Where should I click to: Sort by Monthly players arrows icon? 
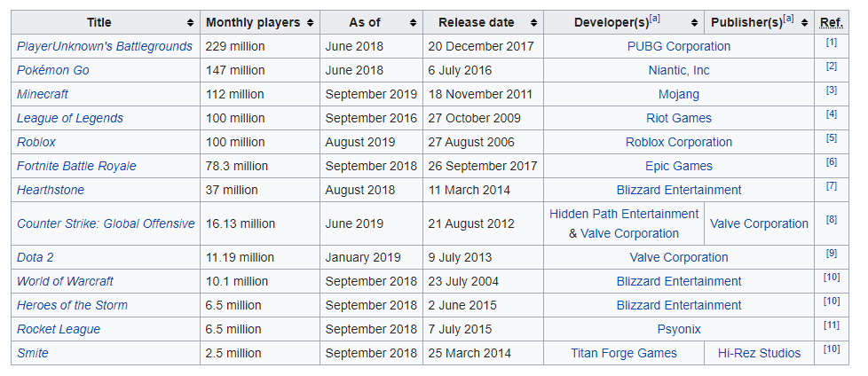tap(310, 23)
